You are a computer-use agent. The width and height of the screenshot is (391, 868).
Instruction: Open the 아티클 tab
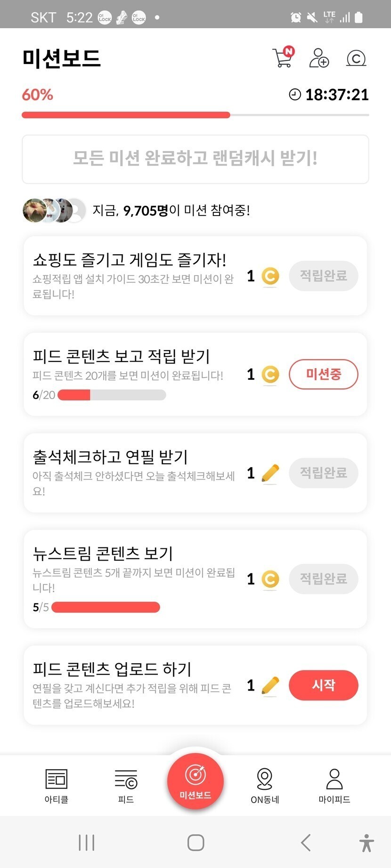[57, 786]
